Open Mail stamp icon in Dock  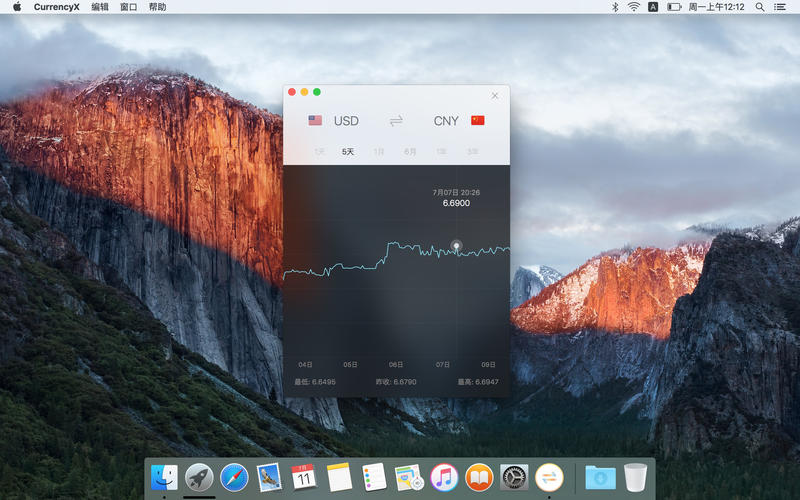pos(269,477)
